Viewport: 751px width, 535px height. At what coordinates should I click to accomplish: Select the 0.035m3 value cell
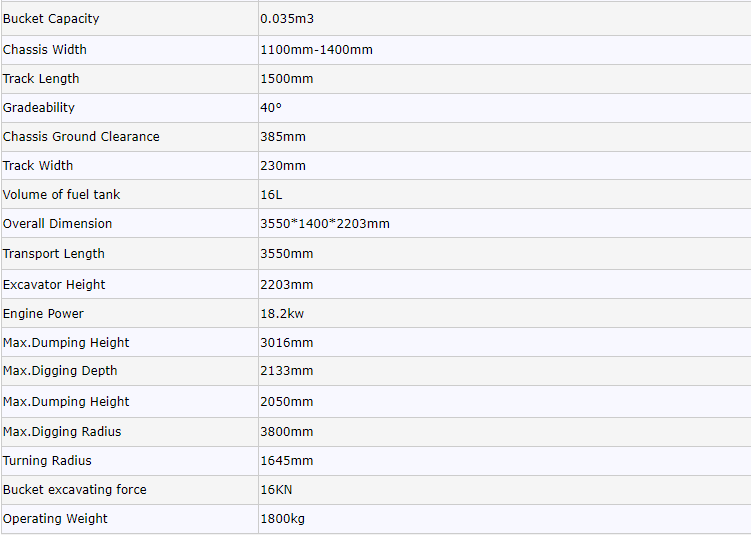(287, 19)
